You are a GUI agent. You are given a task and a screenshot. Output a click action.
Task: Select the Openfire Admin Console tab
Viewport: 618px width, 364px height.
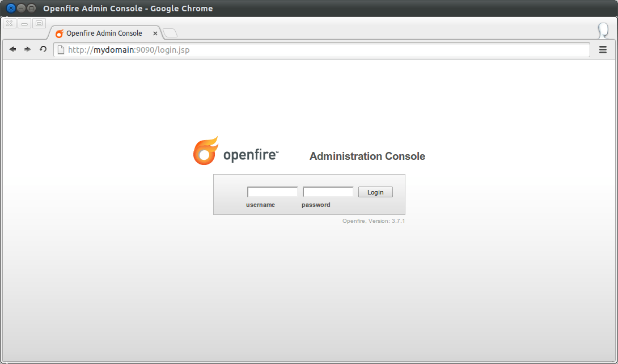pyautogui.click(x=104, y=33)
